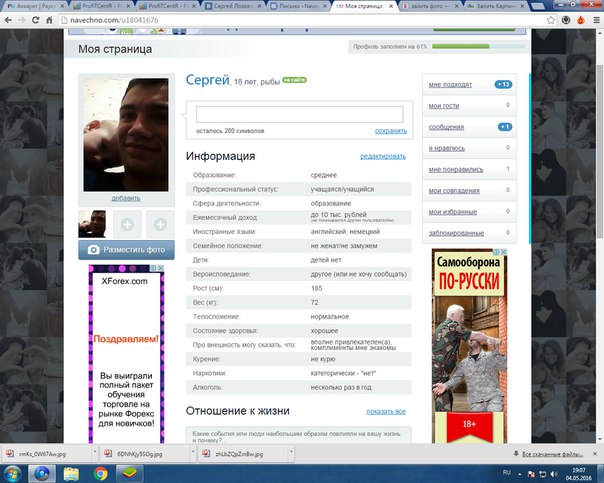Bookmark this page with the star icon

[551, 20]
